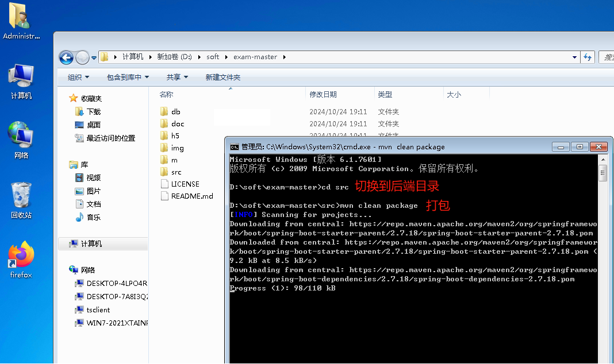
Task: Open the Firefox desktop shortcut
Action: (x=21, y=256)
